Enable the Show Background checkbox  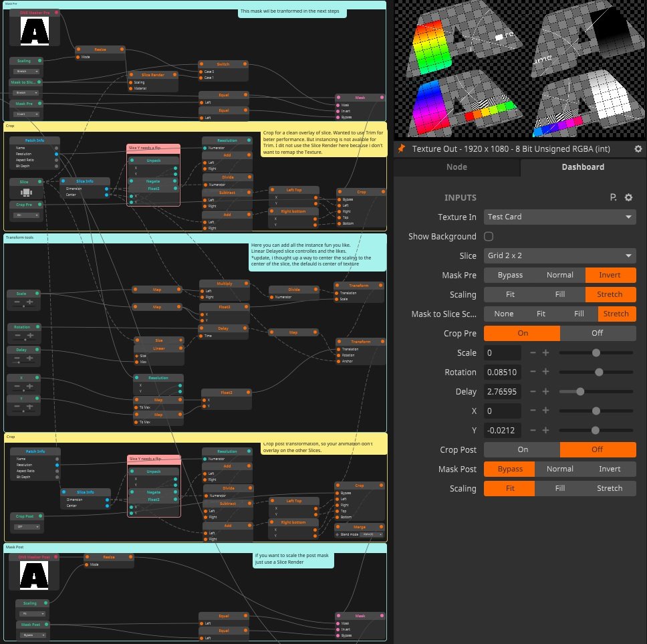click(x=489, y=236)
